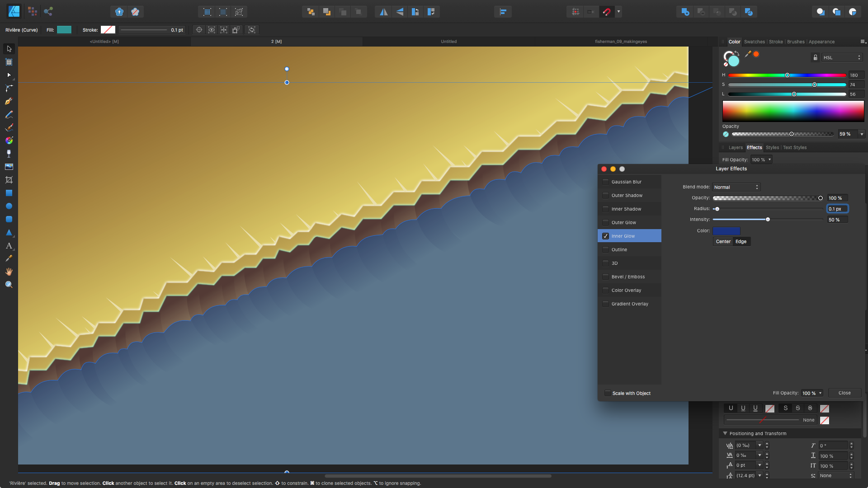Switch to the Stroke panel tab

point(776,42)
